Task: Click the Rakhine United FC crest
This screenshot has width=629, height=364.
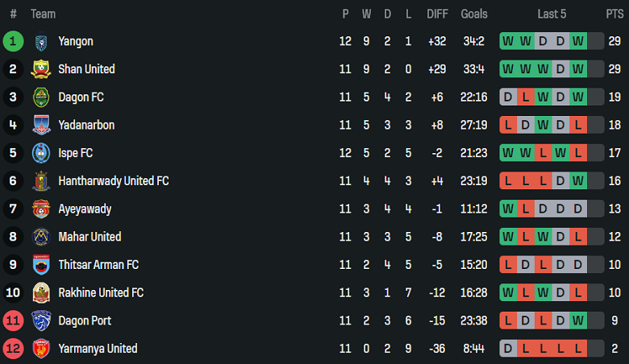Action: [40, 293]
